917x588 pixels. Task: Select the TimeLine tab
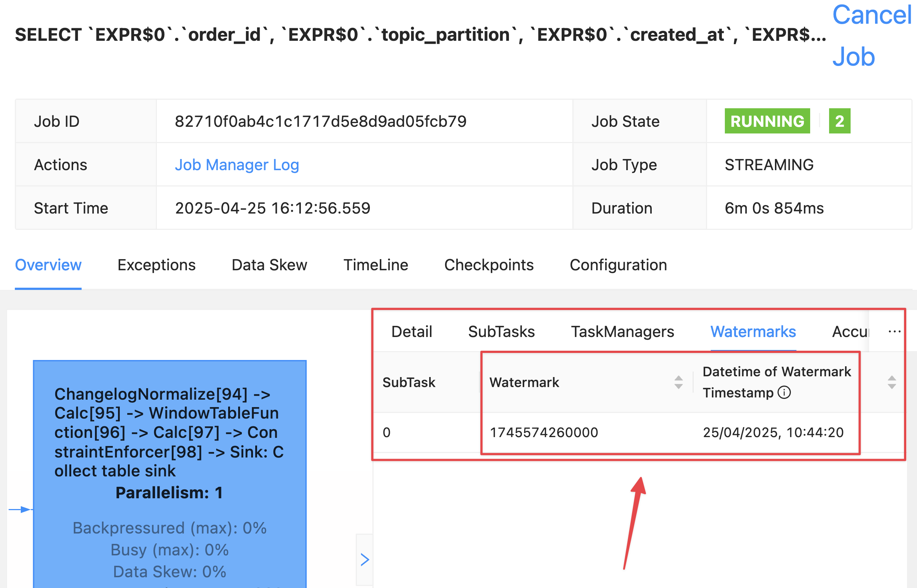[x=375, y=265]
